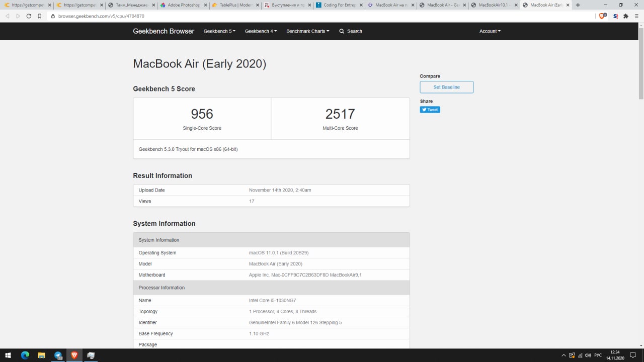Open the Wi-Fi network tray icon

580,355
